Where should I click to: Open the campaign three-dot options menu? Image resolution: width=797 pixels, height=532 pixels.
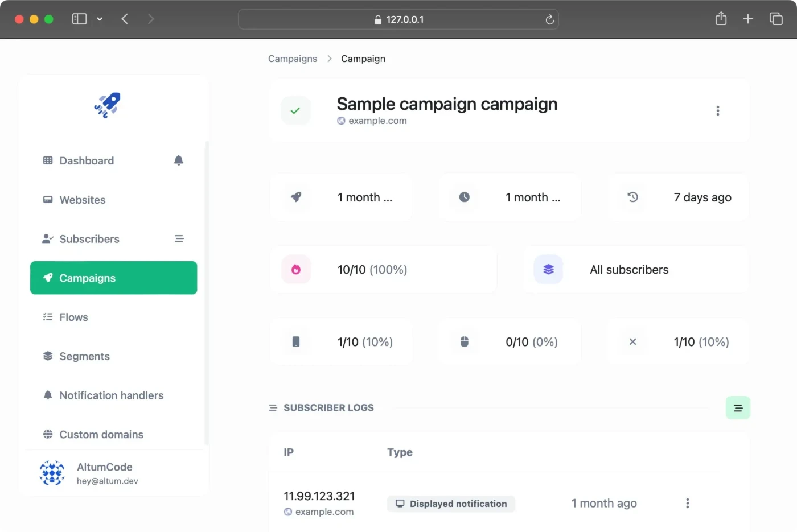coord(717,111)
